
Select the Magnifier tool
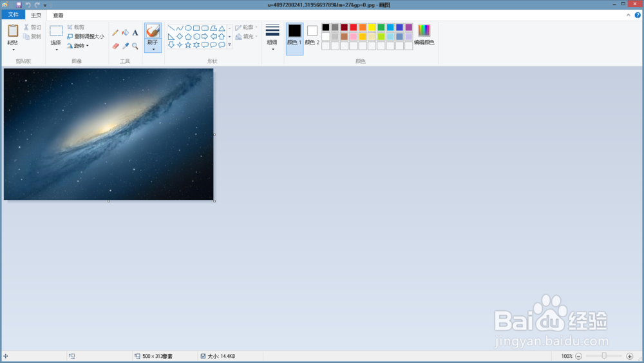[x=135, y=46]
